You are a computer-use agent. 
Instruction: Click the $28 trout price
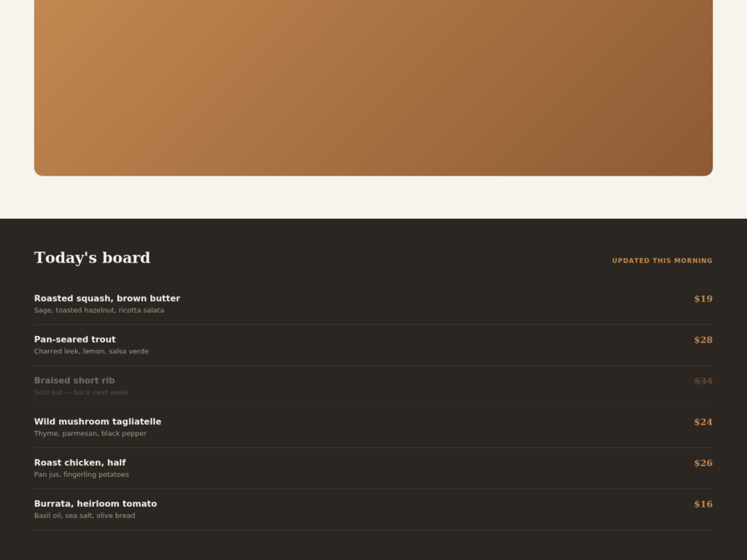tap(703, 340)
